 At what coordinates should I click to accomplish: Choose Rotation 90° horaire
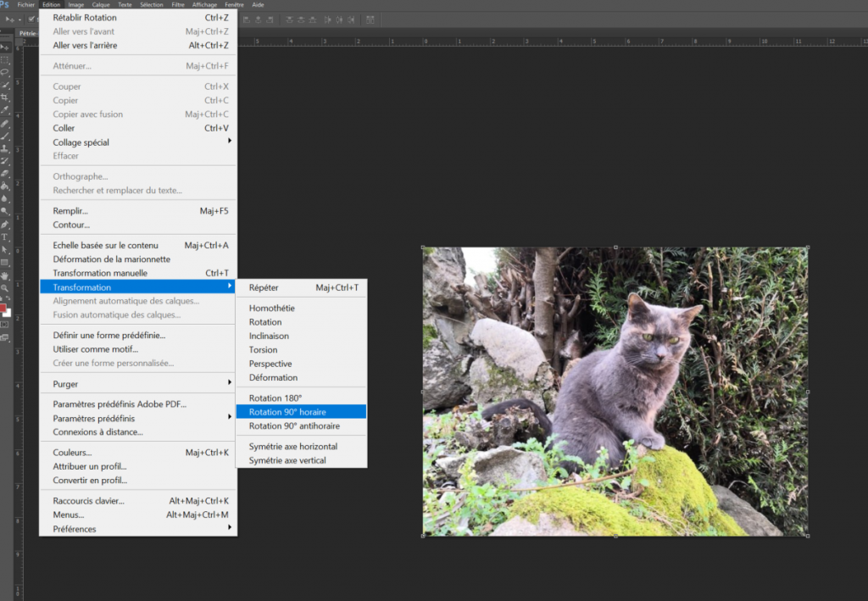301,412
